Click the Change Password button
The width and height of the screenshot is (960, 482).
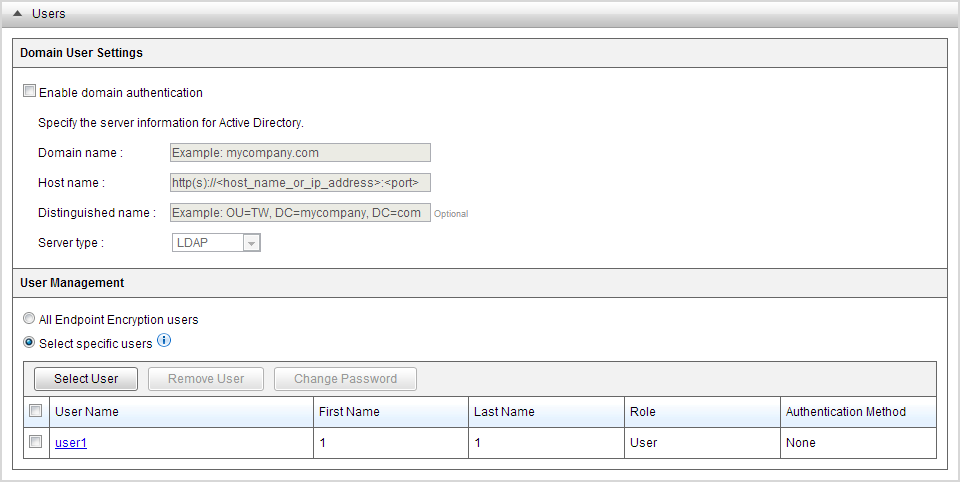pos(345,379)
